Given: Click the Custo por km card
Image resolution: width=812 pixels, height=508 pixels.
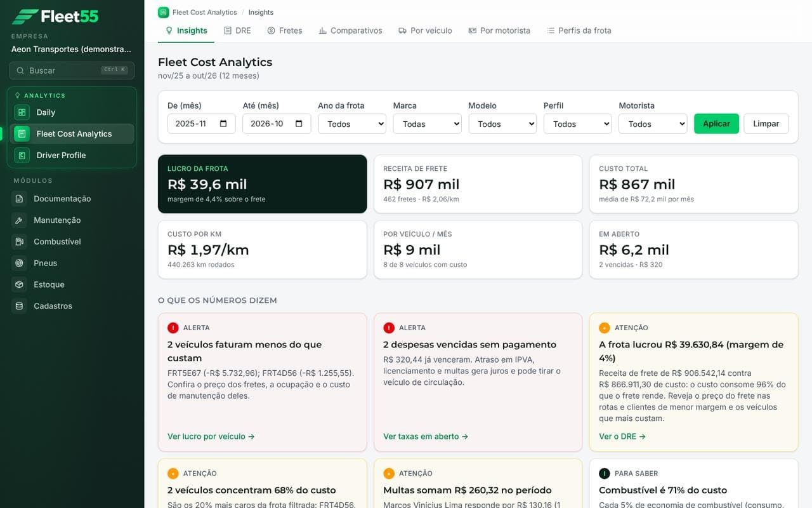Looking at the screenshot, I should pyautogui.click(x=263, y=250).
